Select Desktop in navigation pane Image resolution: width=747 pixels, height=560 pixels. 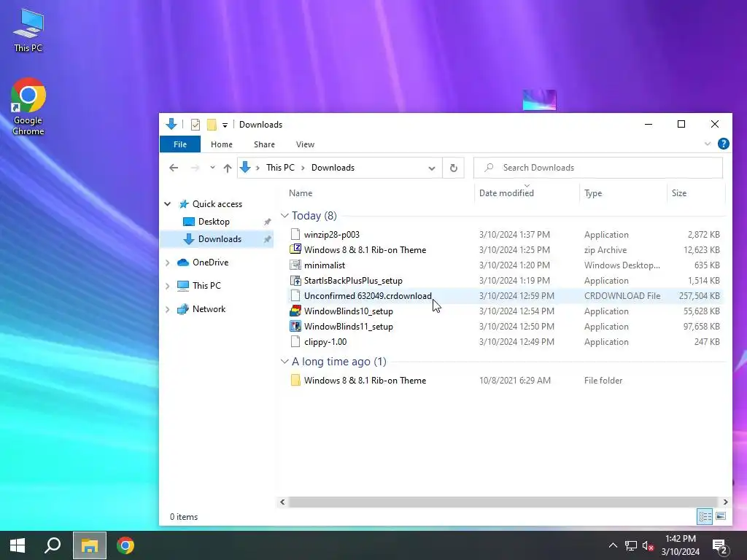tap(214, 222)
